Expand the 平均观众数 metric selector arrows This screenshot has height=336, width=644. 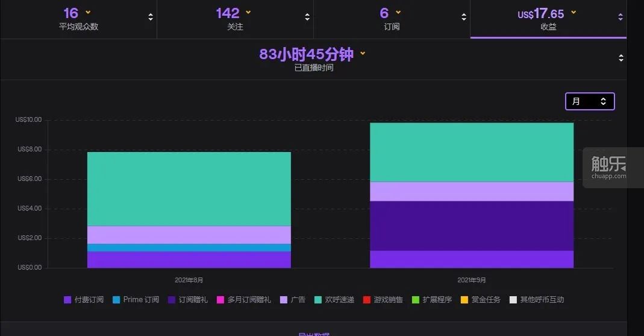point(151,17)
